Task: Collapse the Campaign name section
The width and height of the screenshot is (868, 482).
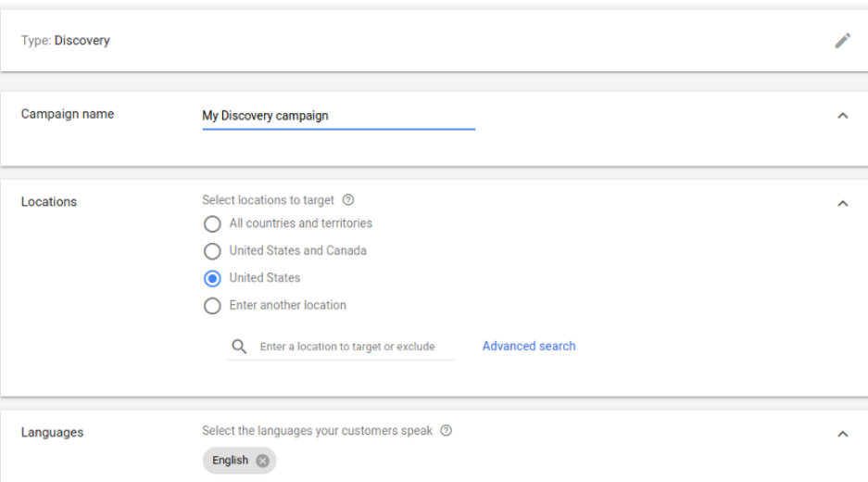Action: (842, 116)
